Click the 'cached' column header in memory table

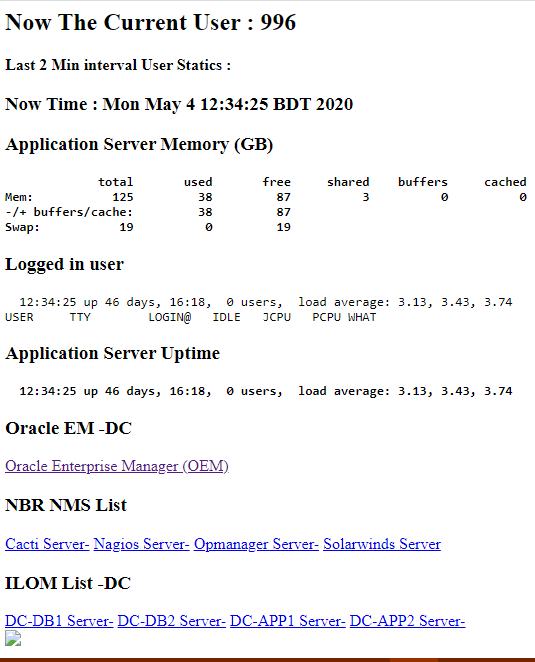(x=505, y=182)
